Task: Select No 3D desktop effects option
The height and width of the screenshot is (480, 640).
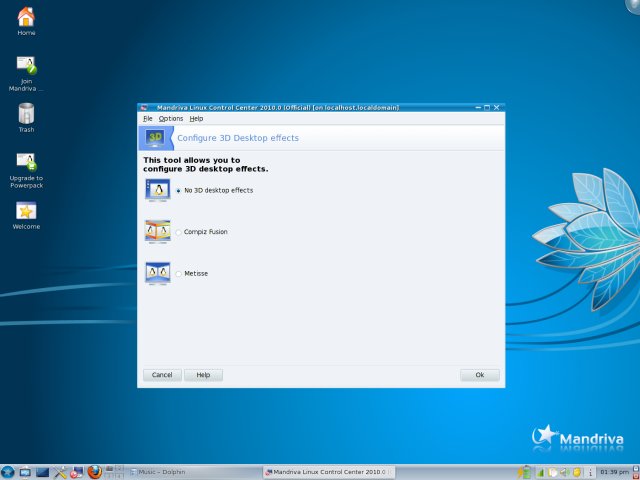Action: tap(178, 190)
